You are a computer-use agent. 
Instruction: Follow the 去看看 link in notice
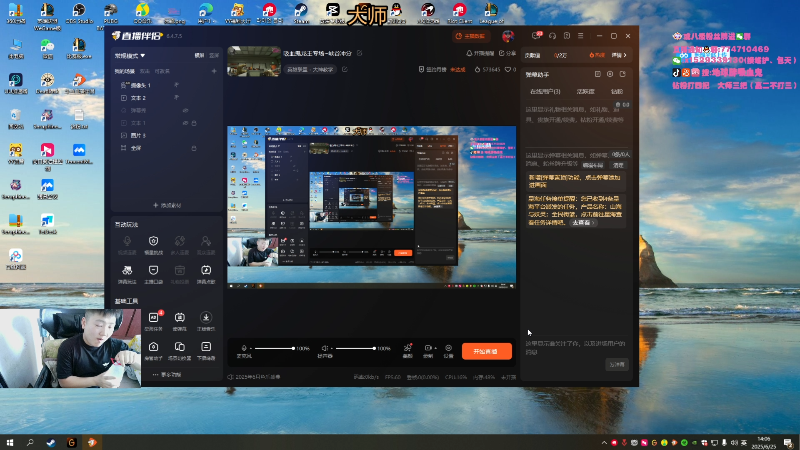click(583, 223)
